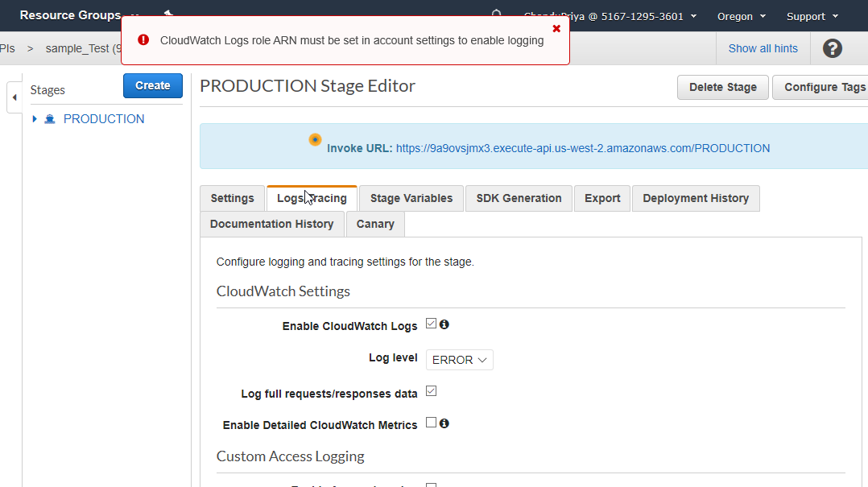
Task: Open the Log level ERROR dropdown
Action: [x=459, y=360]
